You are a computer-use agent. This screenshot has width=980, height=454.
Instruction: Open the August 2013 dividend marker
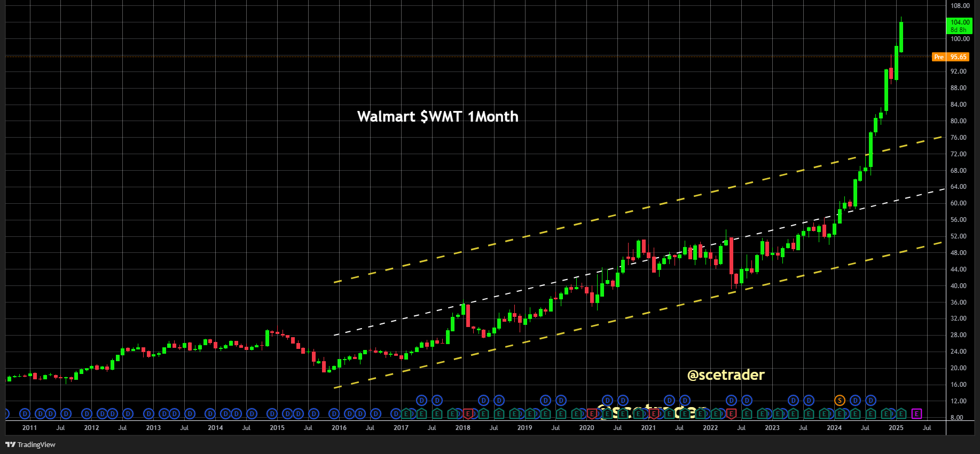tap(190, 413)
